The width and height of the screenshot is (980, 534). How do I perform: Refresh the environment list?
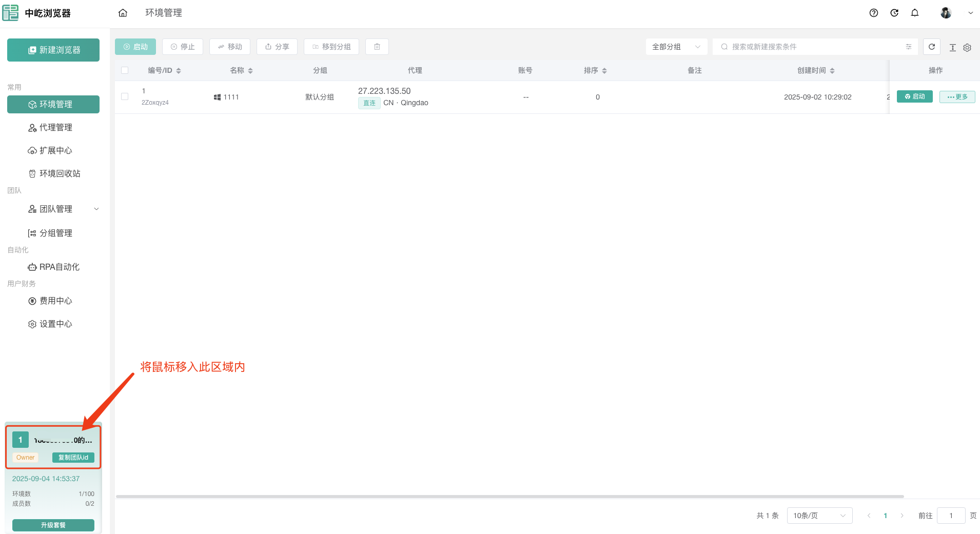click(x=931, y=47)
